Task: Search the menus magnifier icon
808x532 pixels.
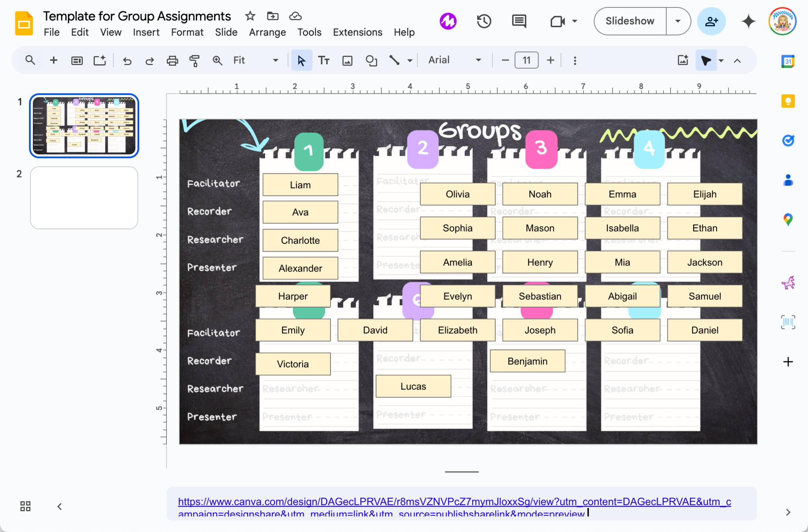Action: (30, 60)
